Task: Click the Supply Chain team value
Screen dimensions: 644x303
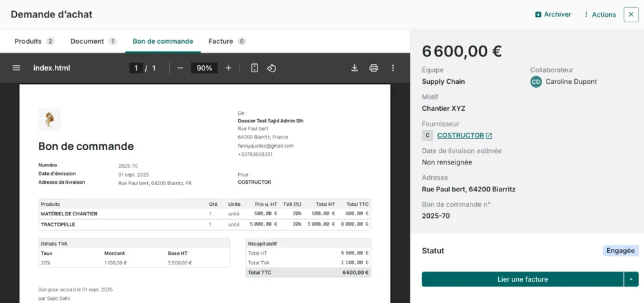Action: [443, 82]
